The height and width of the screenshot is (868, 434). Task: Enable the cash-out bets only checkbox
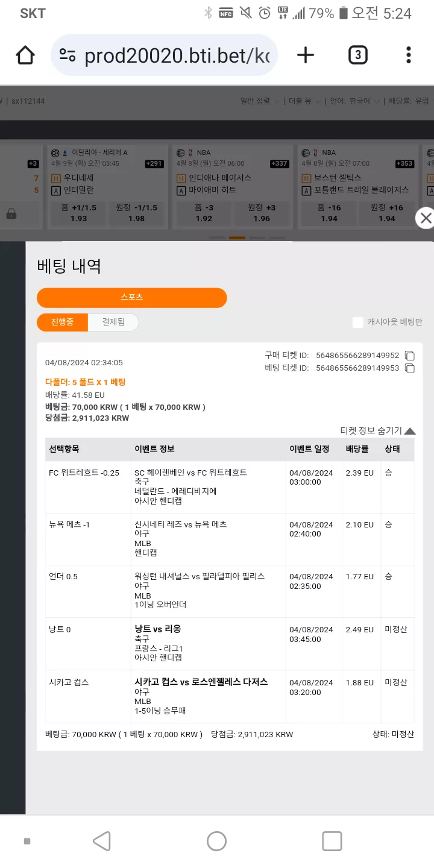click(358, 322)
